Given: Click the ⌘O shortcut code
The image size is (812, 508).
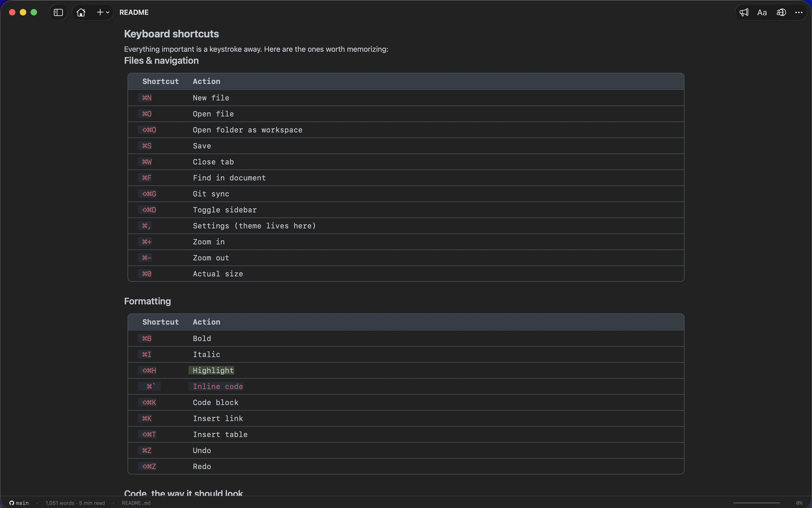Looking at the screenshot, I should pos(147,114).
